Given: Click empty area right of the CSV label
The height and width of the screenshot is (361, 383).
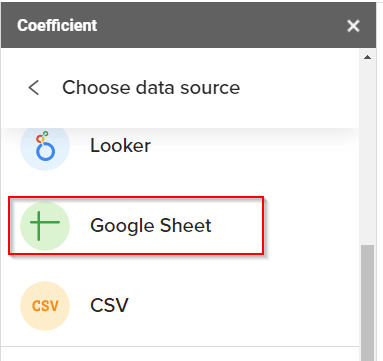Looking at the screenshot, I should click(x=243, y=306).
